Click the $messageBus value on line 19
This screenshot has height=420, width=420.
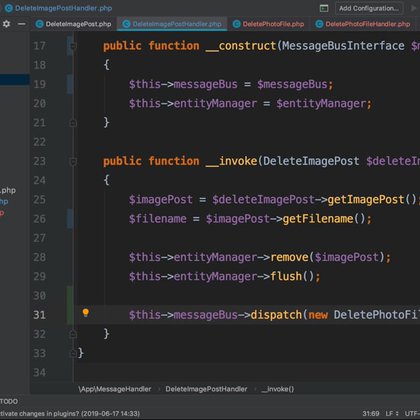point(292,84)
